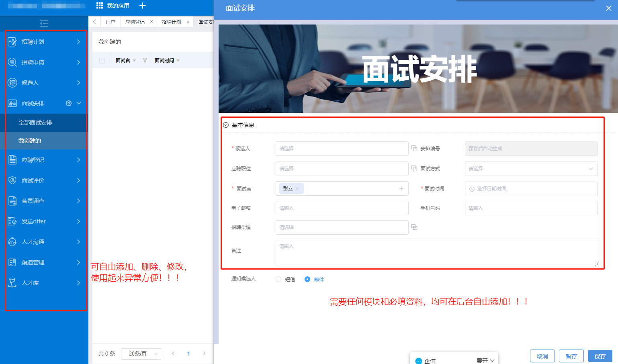Viewport: 618px width, 364px height.
Task: Remove the 彭立 interviewer tag
Action: point(297,188)
